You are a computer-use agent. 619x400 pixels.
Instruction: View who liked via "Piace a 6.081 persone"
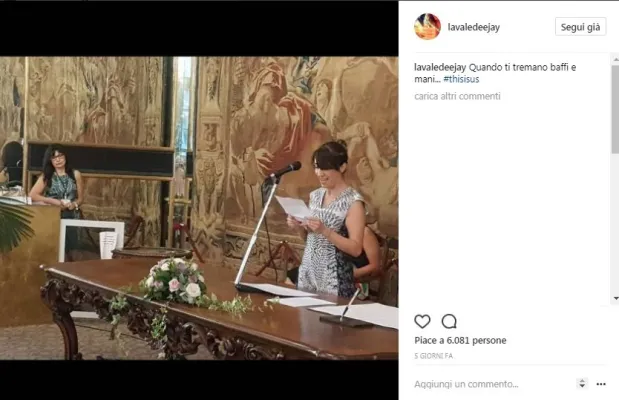click(x=460, y=340)
